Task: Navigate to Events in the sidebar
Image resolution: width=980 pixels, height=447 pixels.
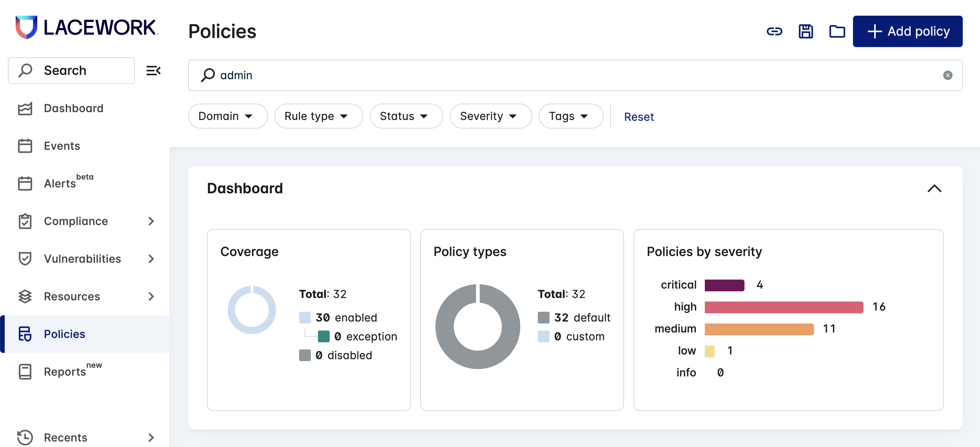Action: [62, 145]
